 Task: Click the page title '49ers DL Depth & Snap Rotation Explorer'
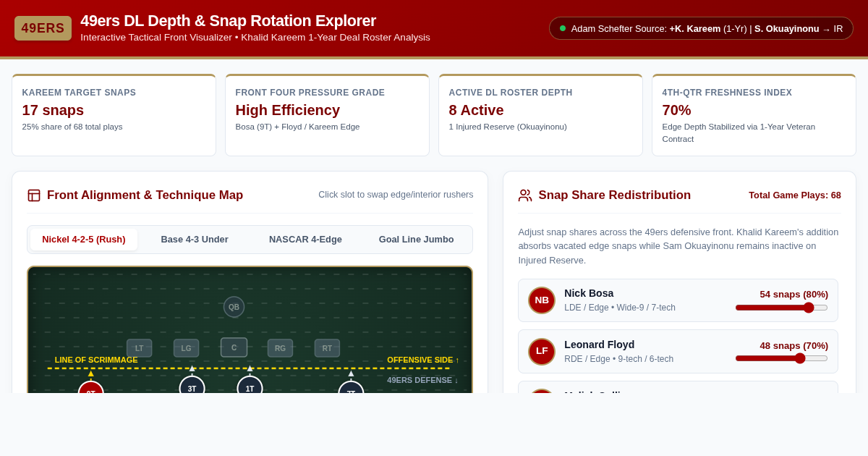pyautogui.click(x=229, y=21)
